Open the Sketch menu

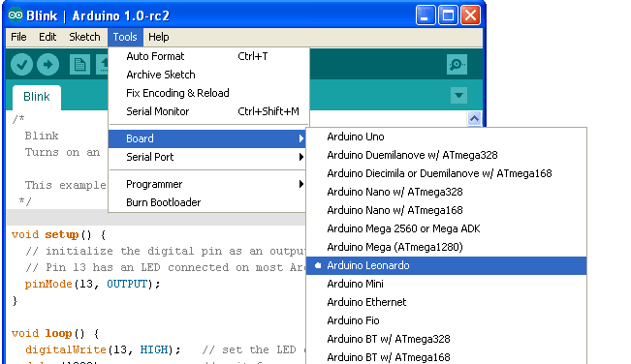click(x=84, y=37)
